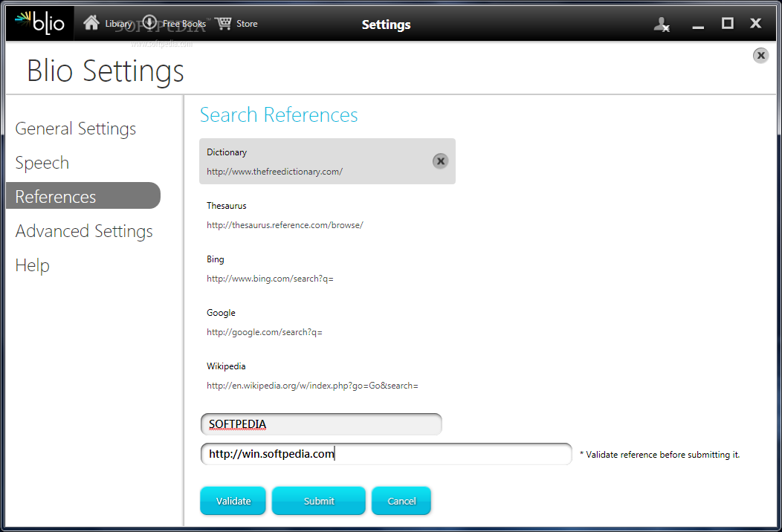The height and width of the screenshot is (532, 782).
Task: Switch to Speech settings
Action: pos(42,163)
